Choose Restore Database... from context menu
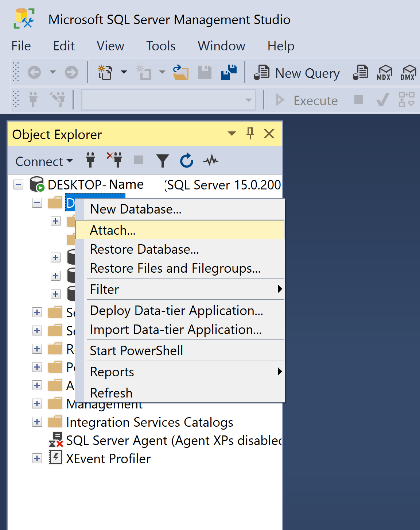Screen dimensions: 420x530 pos(180,249)
